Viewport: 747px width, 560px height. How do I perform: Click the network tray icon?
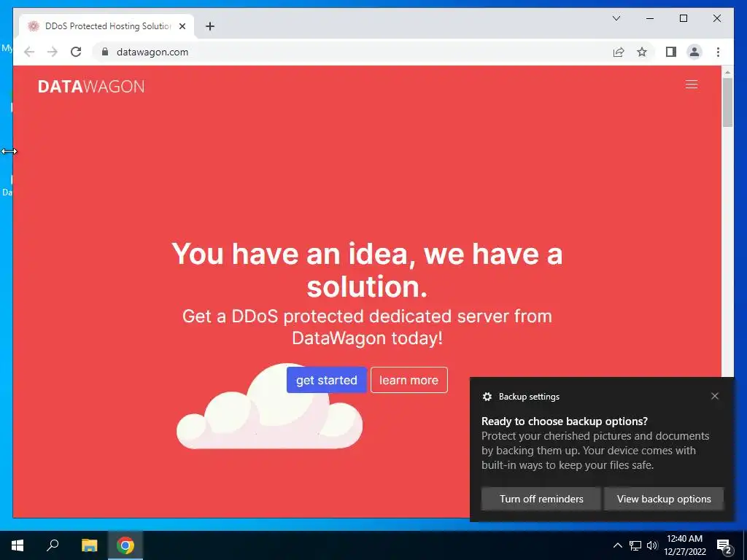pos(635,545)
